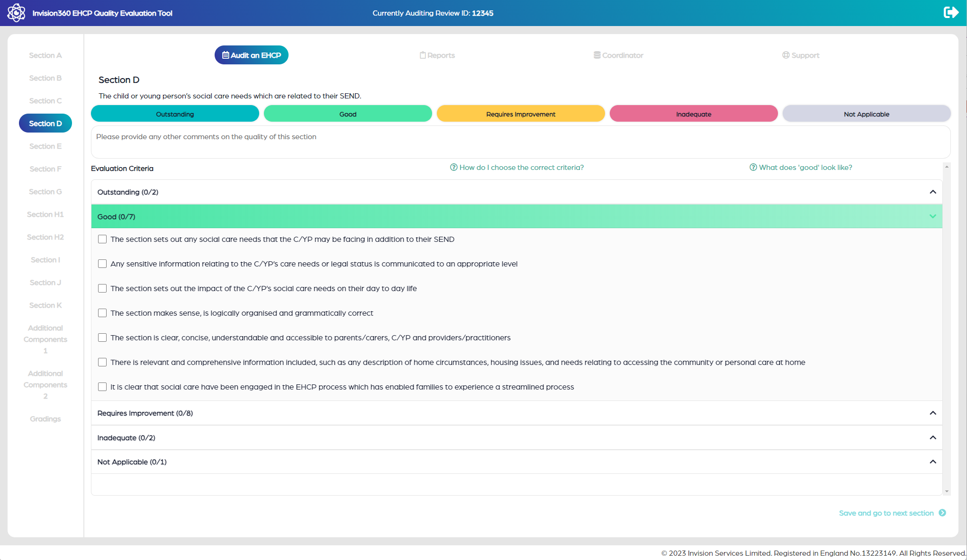967x560 pixels.
Task: Click the Invision360 atom logo icon
Action: 16,13
